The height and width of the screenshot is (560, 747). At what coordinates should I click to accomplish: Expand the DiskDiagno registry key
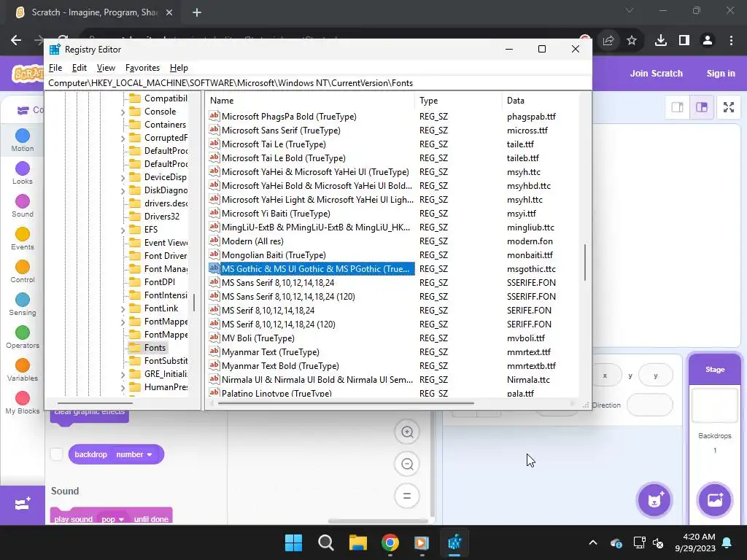123,191
